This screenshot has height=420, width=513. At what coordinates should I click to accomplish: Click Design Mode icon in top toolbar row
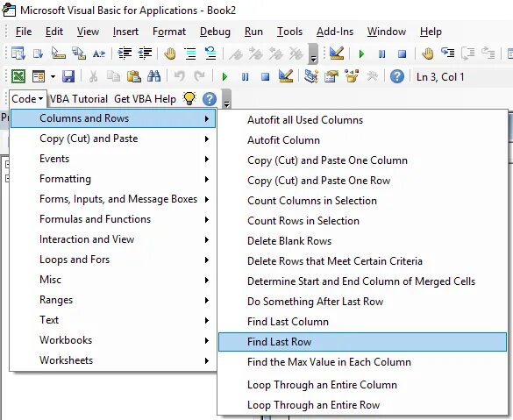(x=337, y=53)
